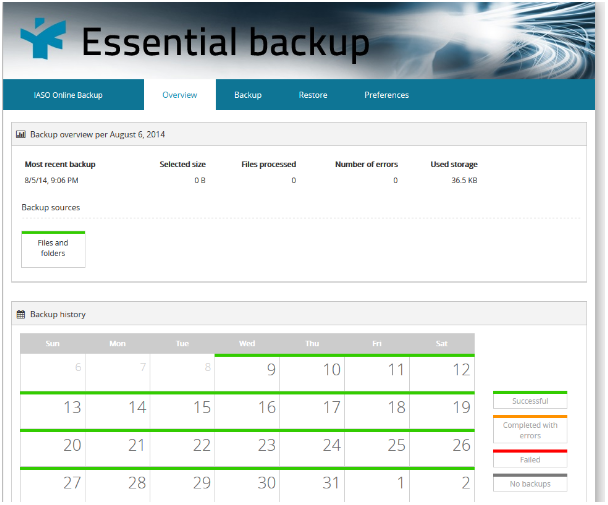Click the Wed column header in calendar
Viewport: 608px width, 505px height.
[247, 343]
